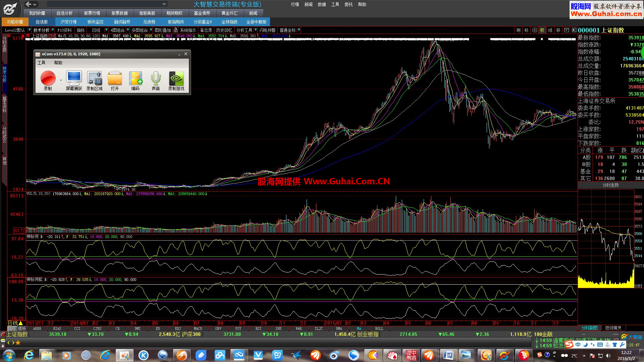The height and width of the screenshot is (362, 644).
Task: Select the KDJ indicator tab
Action: [178, 328]
